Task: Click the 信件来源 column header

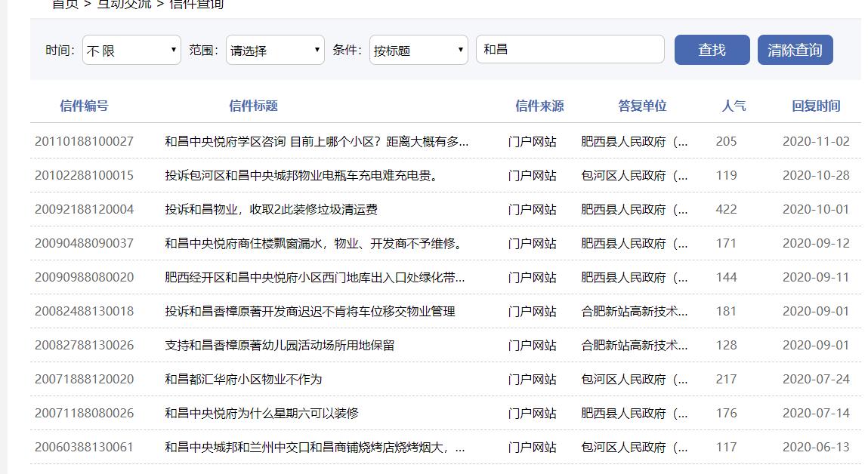Action: coord(541,106)
